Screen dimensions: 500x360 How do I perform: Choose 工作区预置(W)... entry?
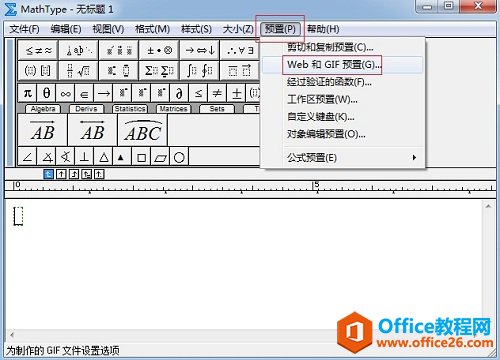(342, 99)
